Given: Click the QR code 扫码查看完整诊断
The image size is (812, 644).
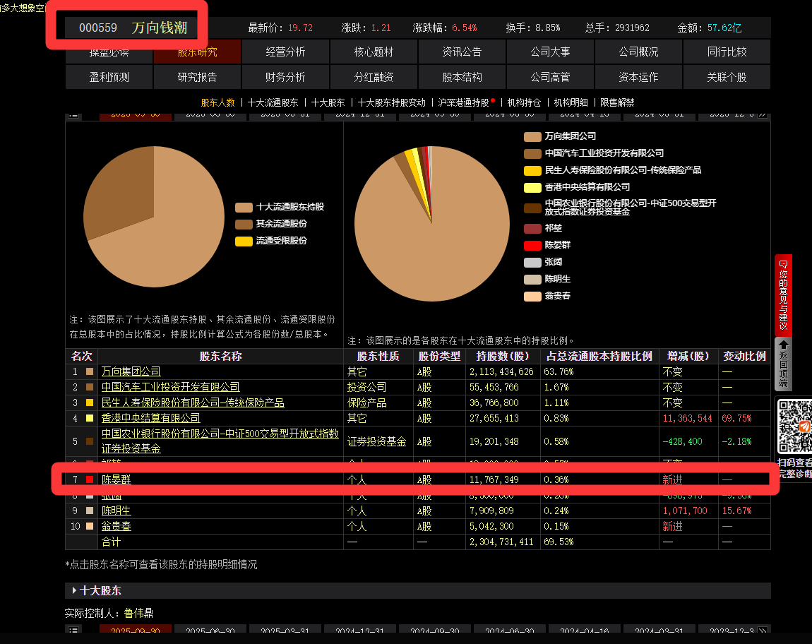Looking at the screenshot, I should click(x=795, y=427).
